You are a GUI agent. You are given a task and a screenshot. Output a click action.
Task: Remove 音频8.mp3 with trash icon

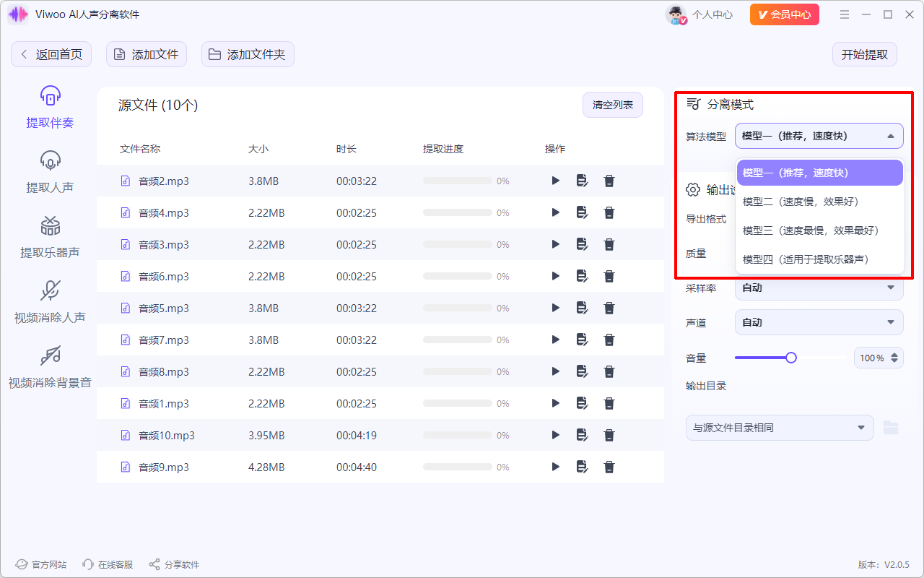609,371
